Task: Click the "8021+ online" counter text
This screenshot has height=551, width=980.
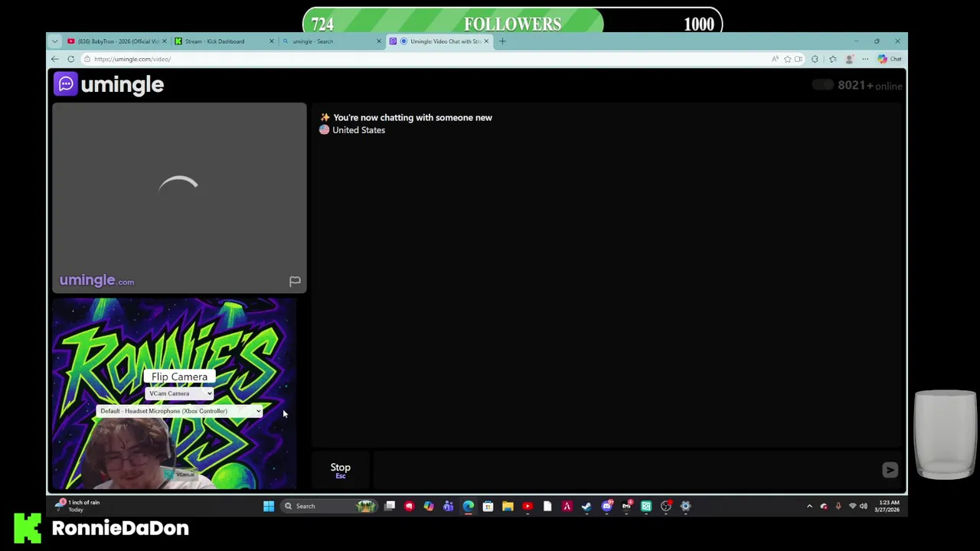Action: tap(870, 86)
